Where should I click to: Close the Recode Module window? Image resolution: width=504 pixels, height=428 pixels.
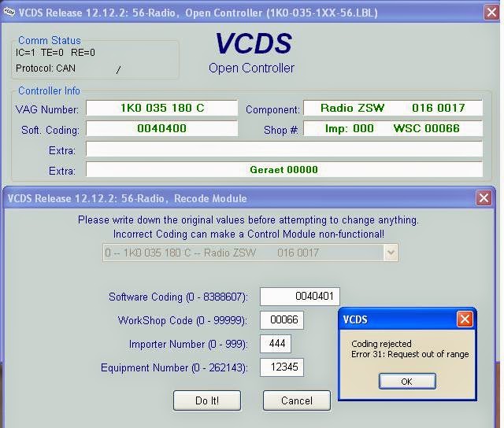pyautogui.click(x=484, y=197)
